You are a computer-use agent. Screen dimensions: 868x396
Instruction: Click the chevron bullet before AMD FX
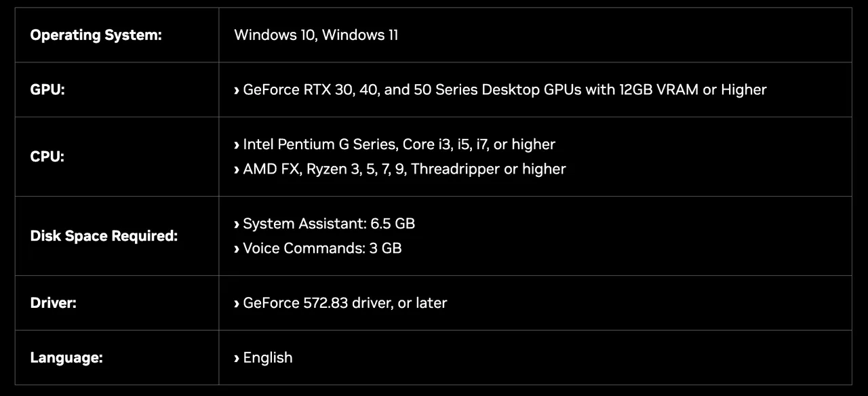(237, 170)
